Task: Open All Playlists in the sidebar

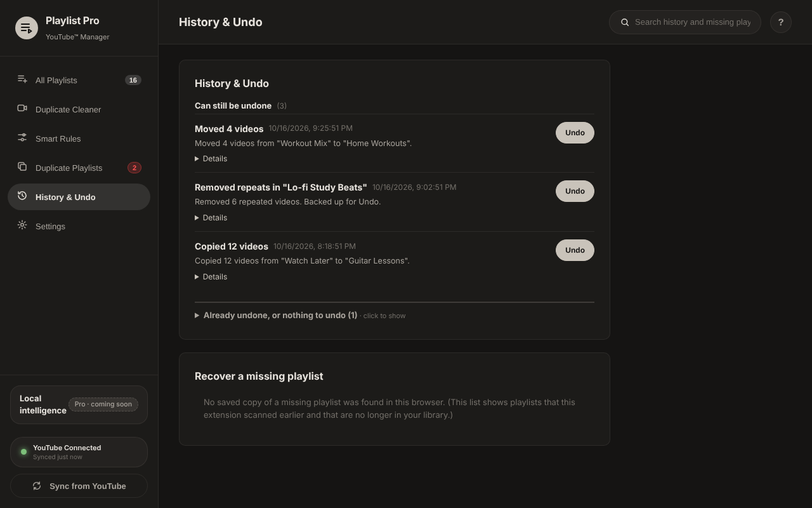Action: tap(79, 80)
